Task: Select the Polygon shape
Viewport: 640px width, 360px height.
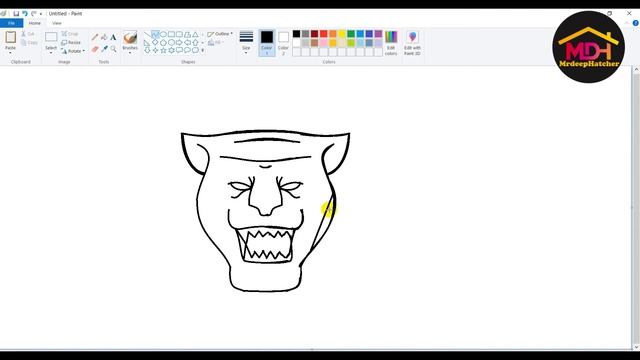Action: [187, 35]
